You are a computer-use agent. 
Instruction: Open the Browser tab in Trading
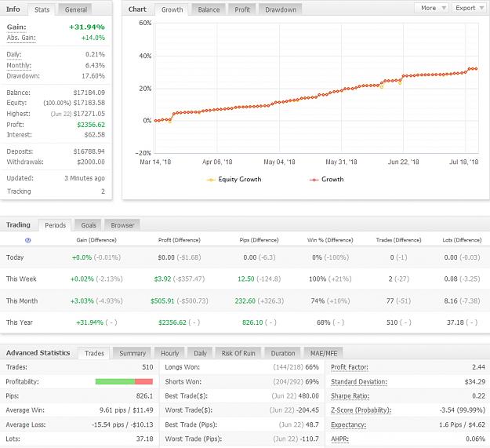point(122,225)
